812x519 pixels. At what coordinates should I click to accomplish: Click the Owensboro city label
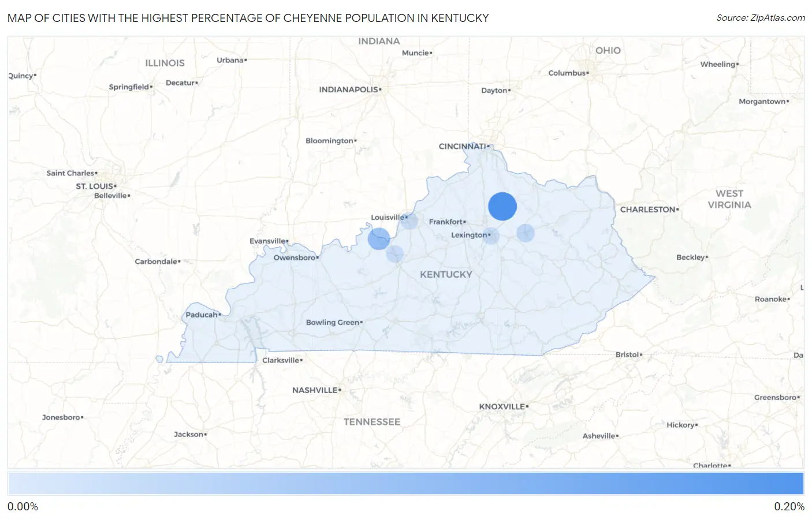pos(295,257)
